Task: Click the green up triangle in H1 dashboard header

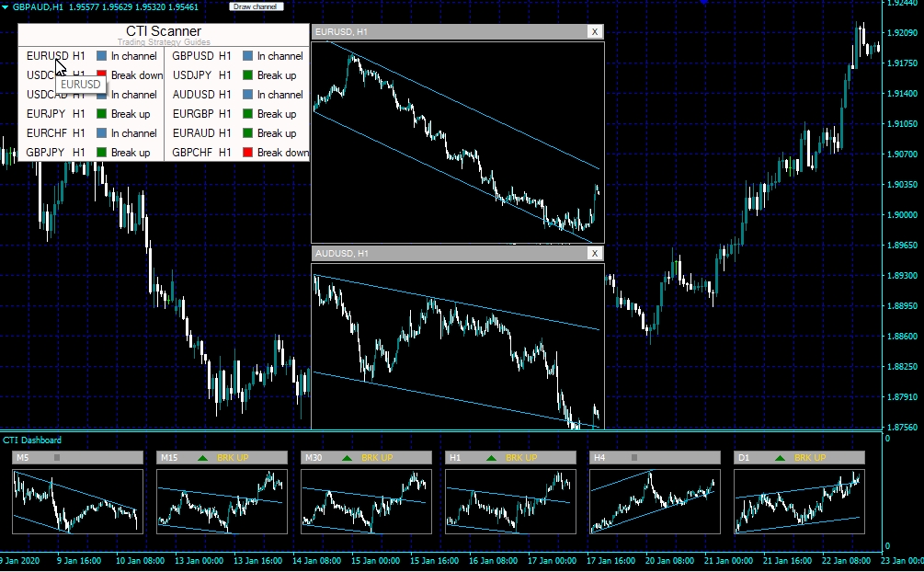Action: [x=492, y=458]
